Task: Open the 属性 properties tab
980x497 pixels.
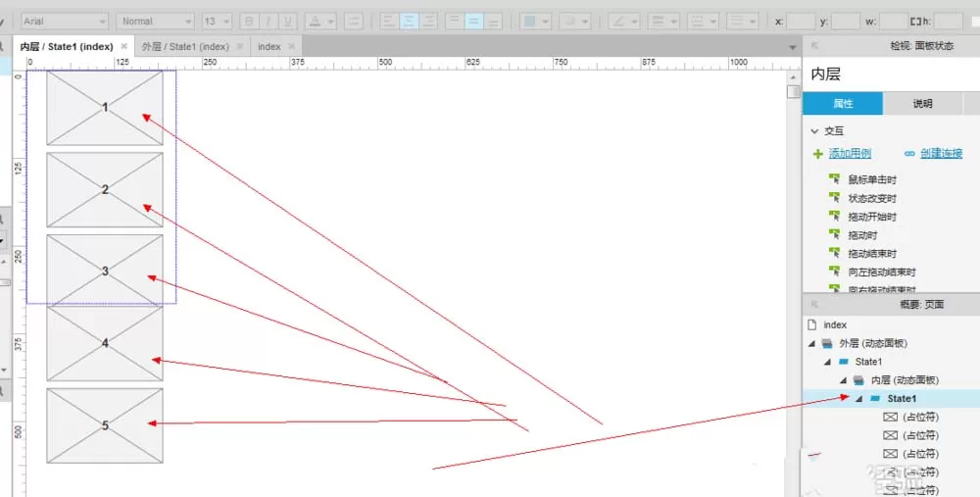Action: point(843,104)
